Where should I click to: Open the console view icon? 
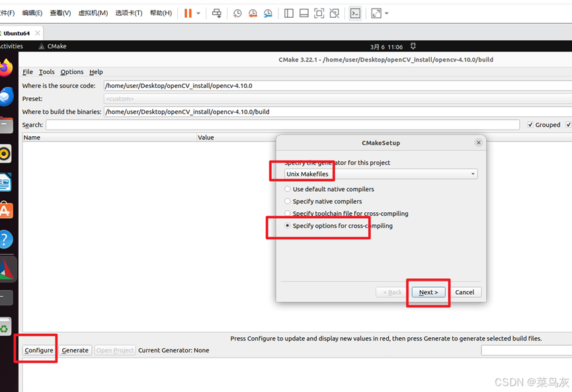pyautogui.click(x=355, y=13)
